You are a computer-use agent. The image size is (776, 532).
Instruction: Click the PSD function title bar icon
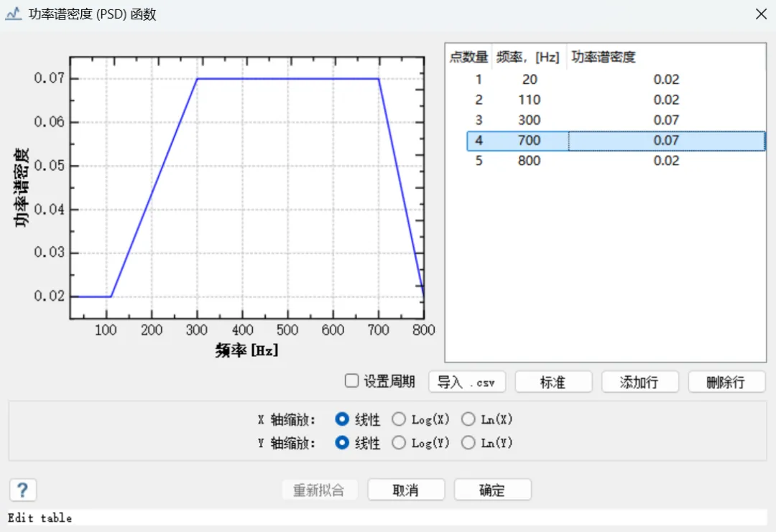(x=13, y=14)
